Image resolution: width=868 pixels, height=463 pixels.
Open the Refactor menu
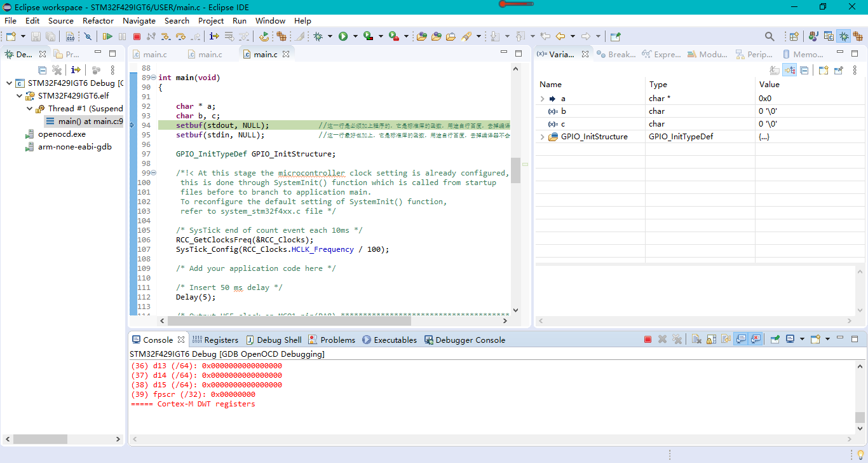[98, 20]
